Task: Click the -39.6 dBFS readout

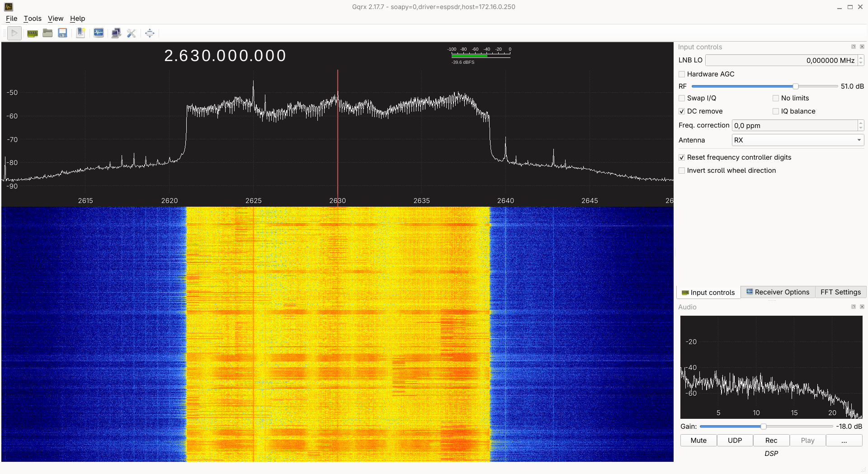Action: [x=463, y=62]
